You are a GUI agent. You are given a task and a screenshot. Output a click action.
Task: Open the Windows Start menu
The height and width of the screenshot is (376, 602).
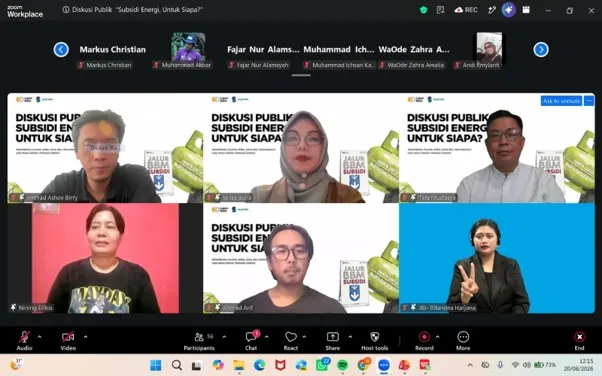[x=155, y=365]
